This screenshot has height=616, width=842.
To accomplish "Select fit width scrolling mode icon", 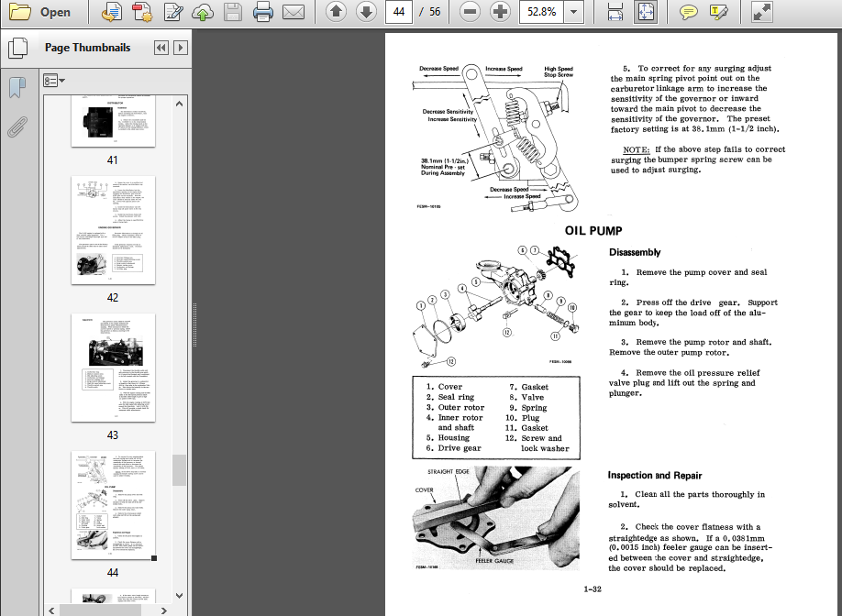I will click(615, 12).
